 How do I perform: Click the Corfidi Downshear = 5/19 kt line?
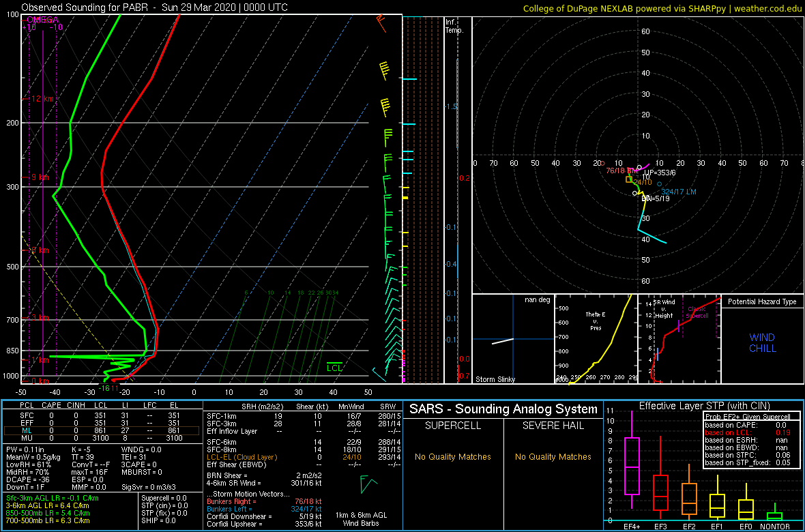click(265, 516)
